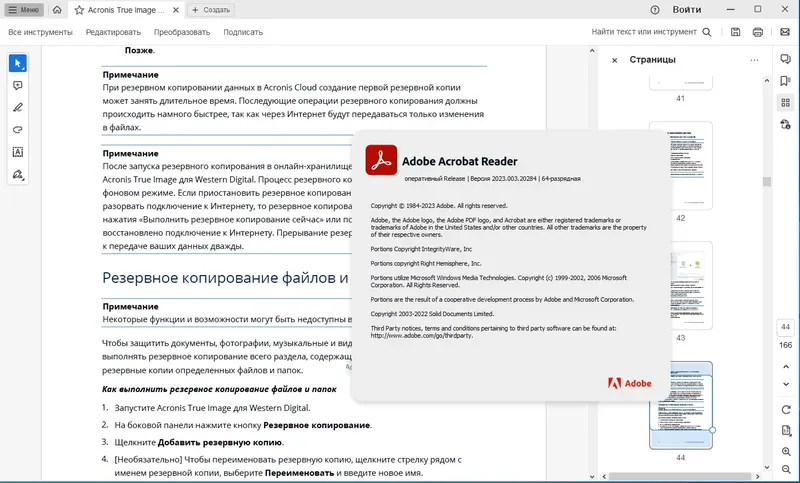The image size is (800, 483).
Task: Select the text box tool
Action: 18,152
